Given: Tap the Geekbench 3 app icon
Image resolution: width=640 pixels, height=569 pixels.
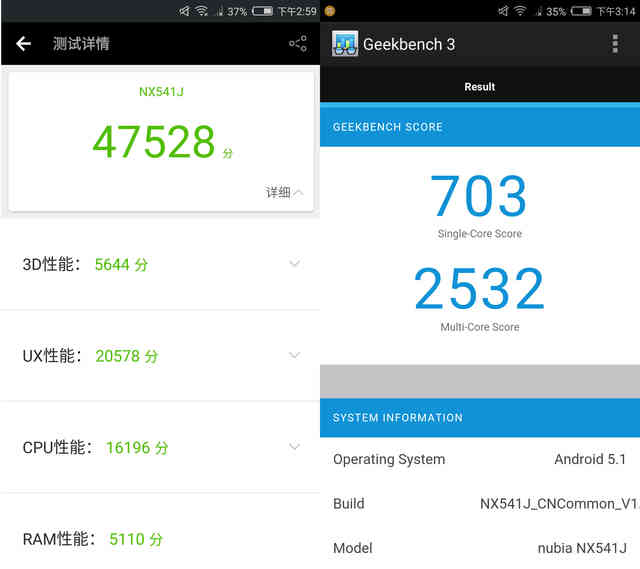Looking at the screenshot, I should click(345, 43).
